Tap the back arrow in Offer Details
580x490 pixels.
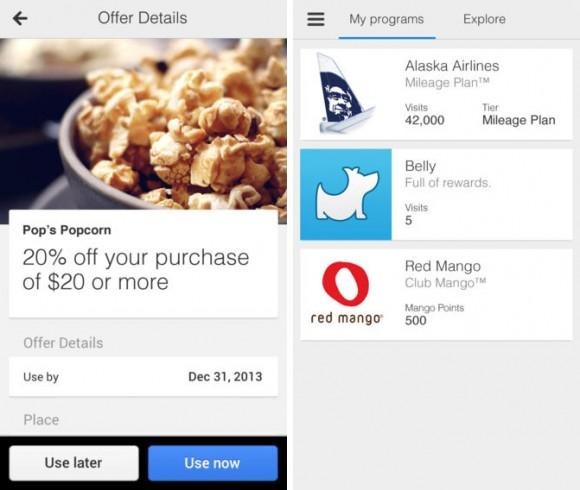tap(20, 18)
